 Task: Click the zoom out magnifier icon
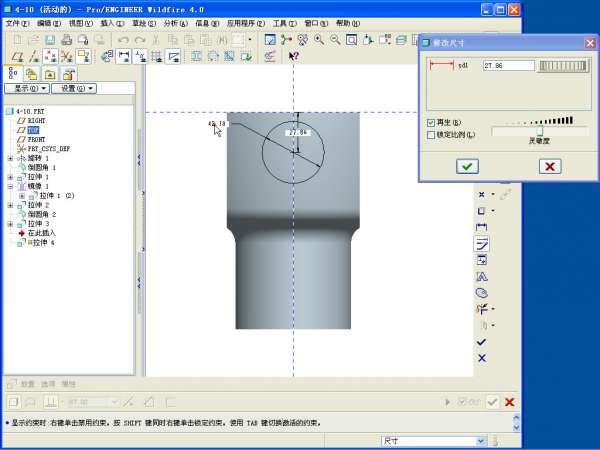(335, 40)
